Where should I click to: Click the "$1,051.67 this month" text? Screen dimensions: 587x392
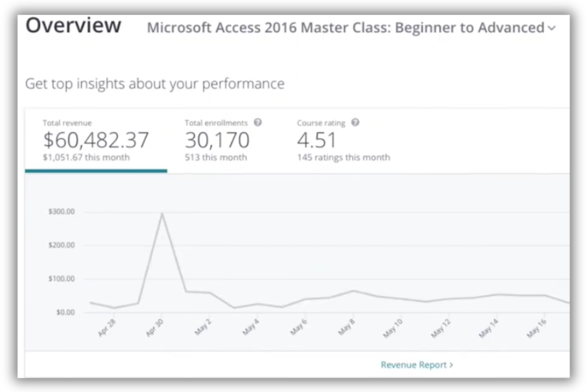tap(86, 157)
